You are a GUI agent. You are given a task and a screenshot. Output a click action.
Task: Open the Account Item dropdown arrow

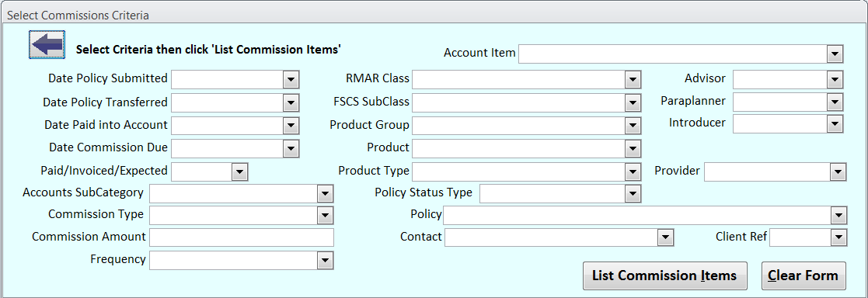(835, 54)
